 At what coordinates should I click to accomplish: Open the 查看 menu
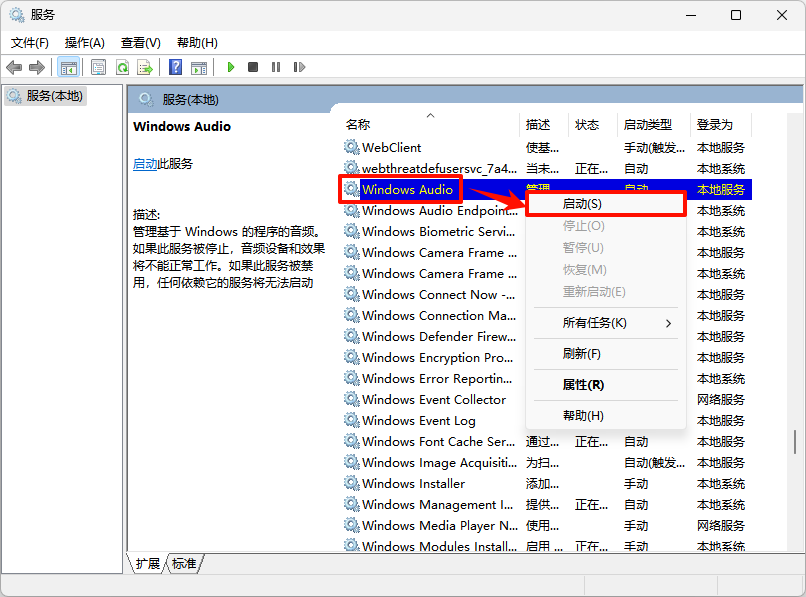(138, 42)
